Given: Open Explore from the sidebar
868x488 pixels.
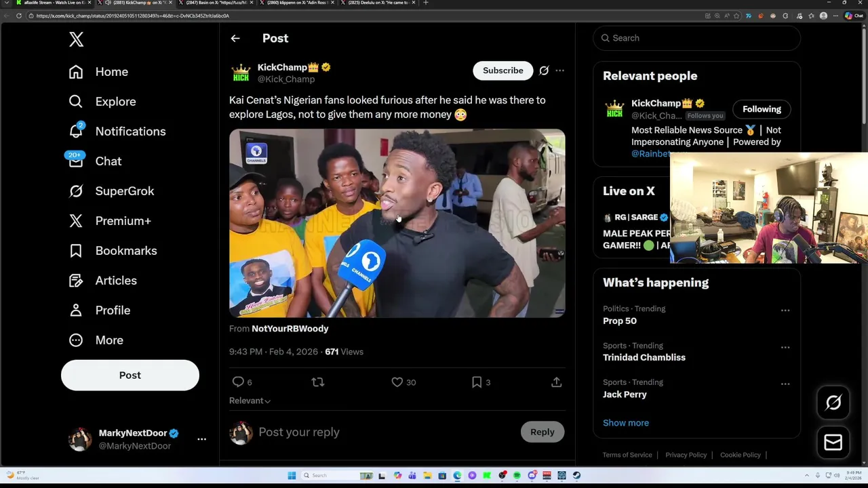Looking at the screenshot, I should click(x=102, y=102).
